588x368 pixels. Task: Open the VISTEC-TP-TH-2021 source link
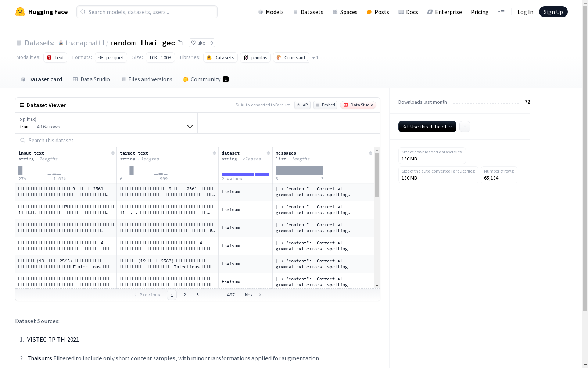(53, 339)
